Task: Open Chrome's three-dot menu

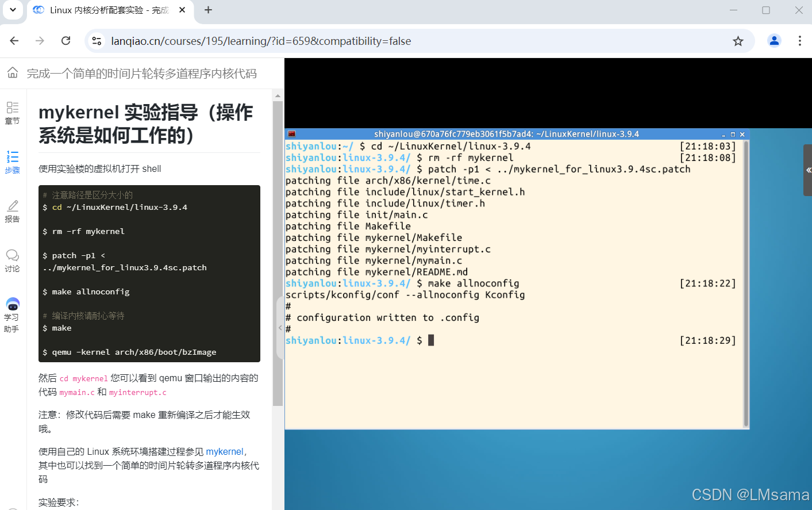Action: (x=800, y=41)
